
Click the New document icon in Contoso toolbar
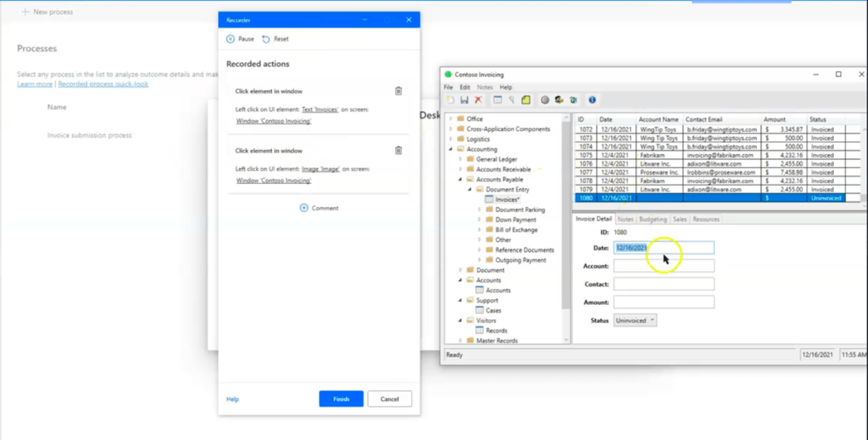tap(450, 100)
